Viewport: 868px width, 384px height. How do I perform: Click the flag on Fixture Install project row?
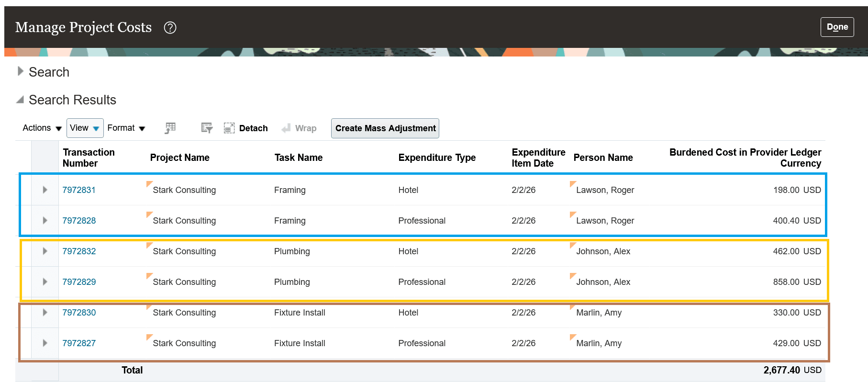149,306
